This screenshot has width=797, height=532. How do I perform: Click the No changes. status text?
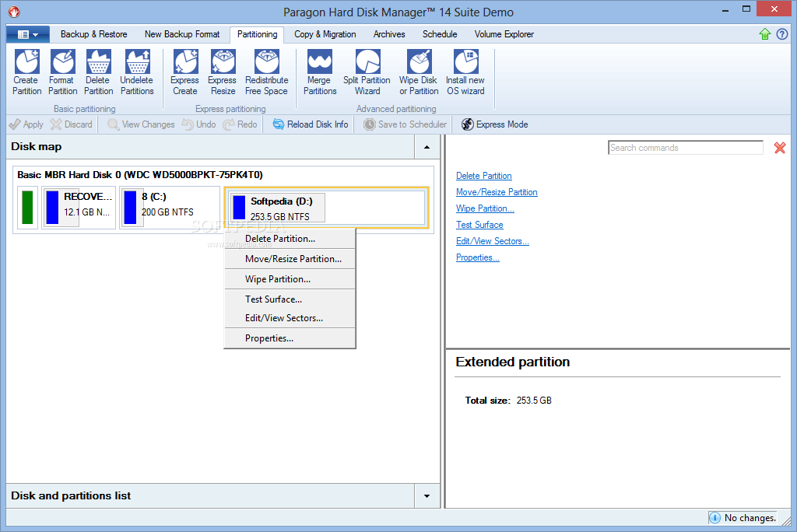[x=750, y=518]
